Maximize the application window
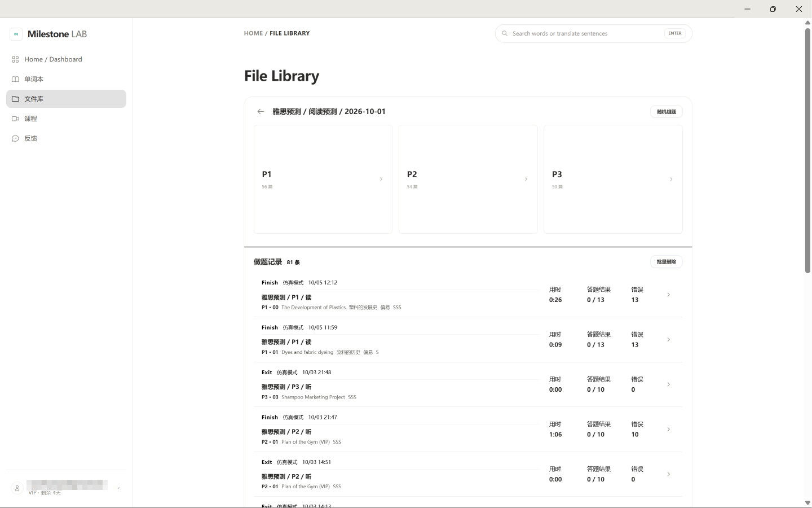The height and width of the screenshot is (508, 812). [773, 9]
